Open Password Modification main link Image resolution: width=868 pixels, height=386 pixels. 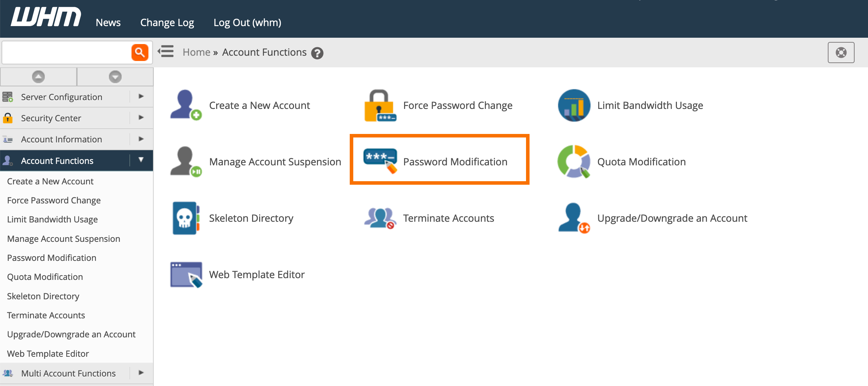coord(455,162)
